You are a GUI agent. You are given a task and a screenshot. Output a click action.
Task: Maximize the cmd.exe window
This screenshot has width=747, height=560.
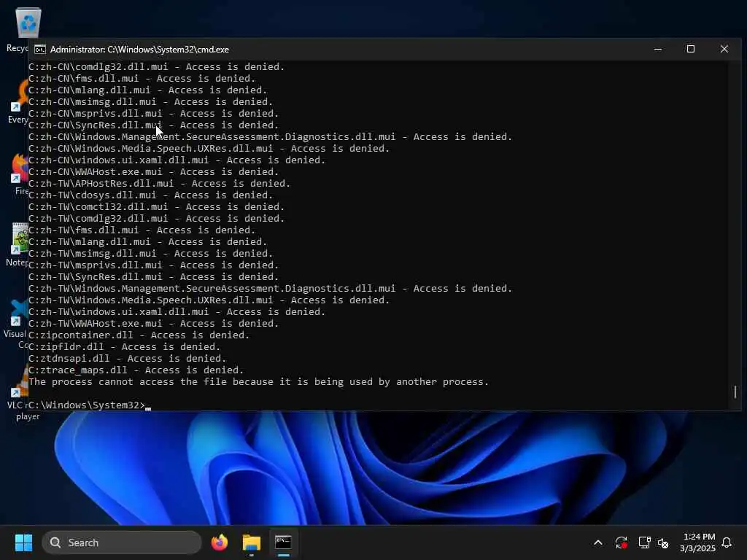tap(691, 49)
